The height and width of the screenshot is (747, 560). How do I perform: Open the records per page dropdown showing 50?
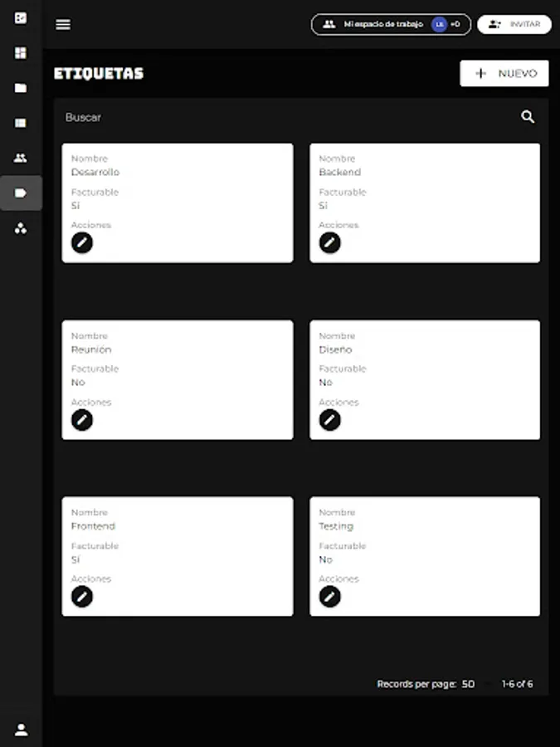[x=468, y=684]
